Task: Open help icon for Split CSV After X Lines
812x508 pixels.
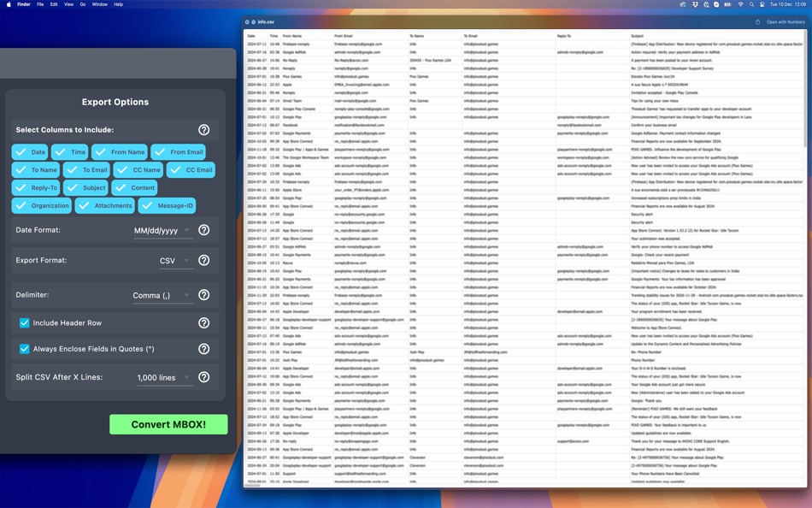Action: click(x=204, y=377)
